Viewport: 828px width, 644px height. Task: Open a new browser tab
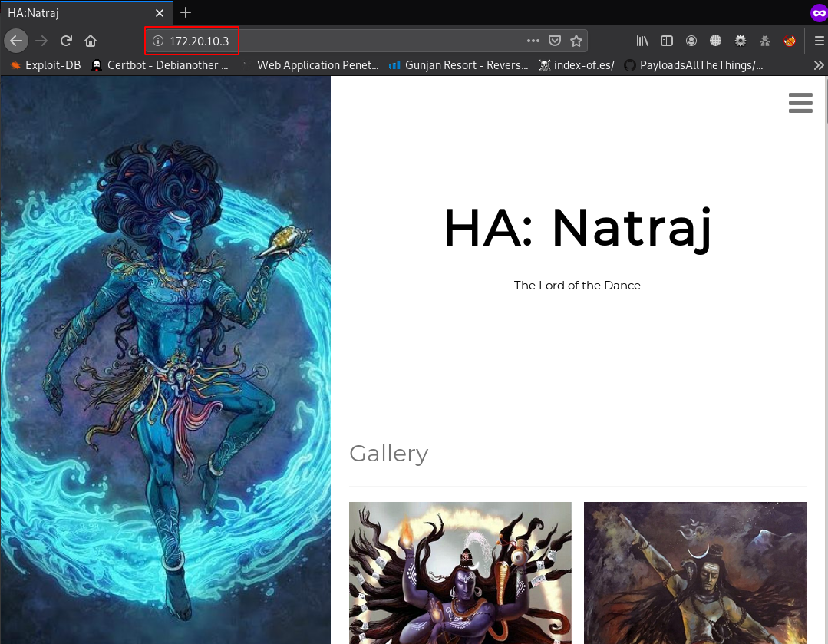point(186,12)
